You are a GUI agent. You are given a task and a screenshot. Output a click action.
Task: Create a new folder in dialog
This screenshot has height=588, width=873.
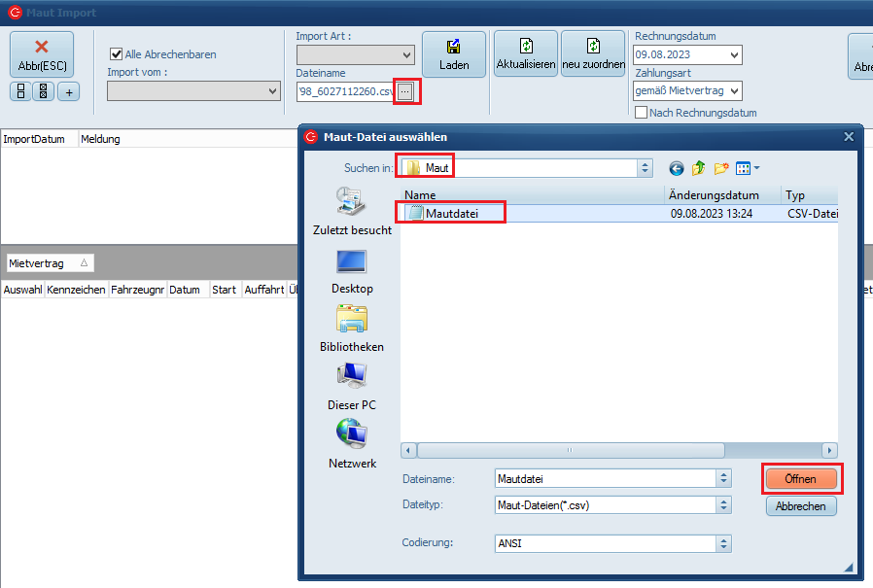click(721, 168)
